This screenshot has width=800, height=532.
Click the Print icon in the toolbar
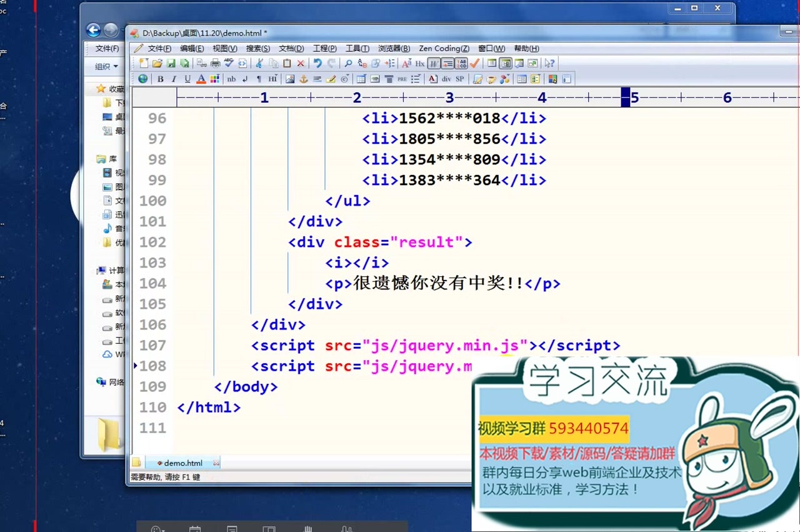216,63
